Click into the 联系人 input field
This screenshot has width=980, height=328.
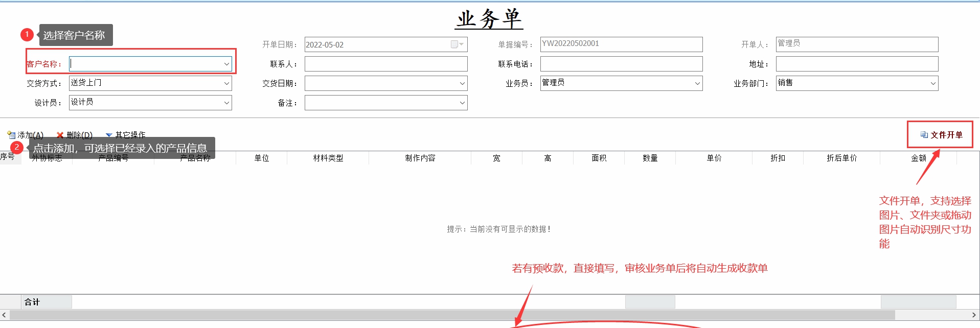point(386,64)
